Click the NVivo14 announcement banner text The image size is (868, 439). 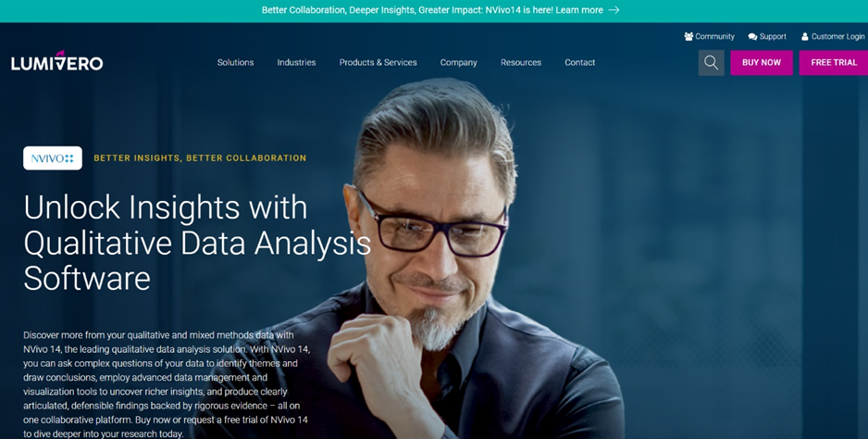(432, 10)
